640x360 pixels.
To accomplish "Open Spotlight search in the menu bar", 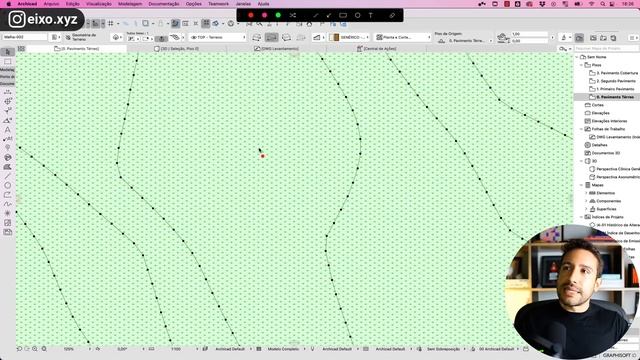I will (602, 4).
